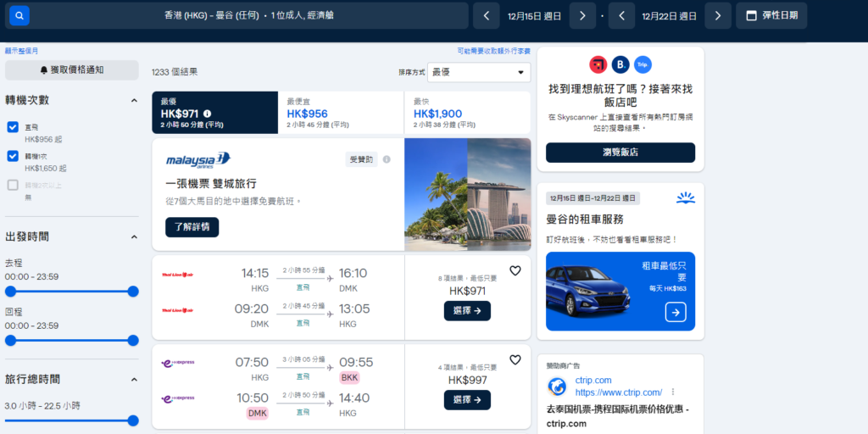This screenshot has width=868, height=434.
Task: Collapse the 旅行總時間 filter section
Action: click(133, 379)
